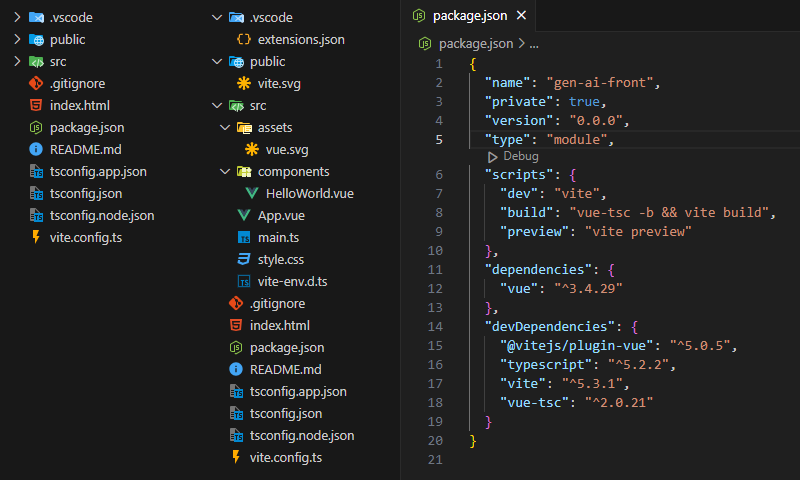This screenshot has width=800, height=480.
Task: Open the breadcrumb ellipsis item
Action: click(534, 44)
